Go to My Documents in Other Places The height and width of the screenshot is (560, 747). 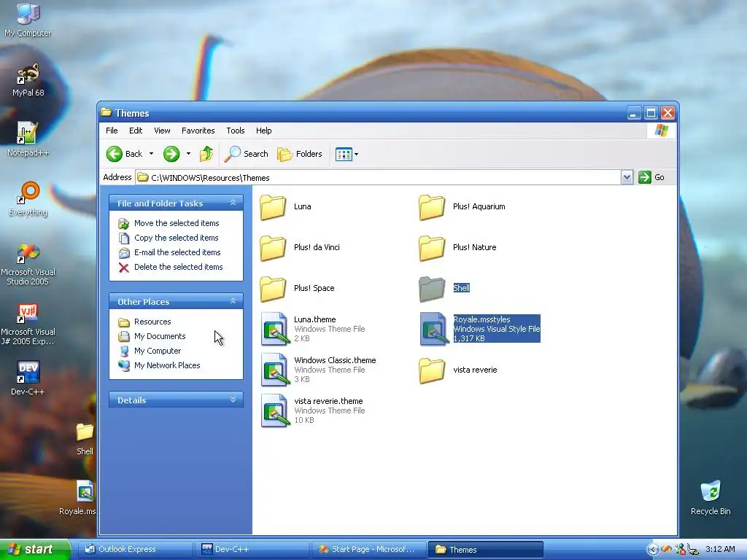click(x=160, y=336)
